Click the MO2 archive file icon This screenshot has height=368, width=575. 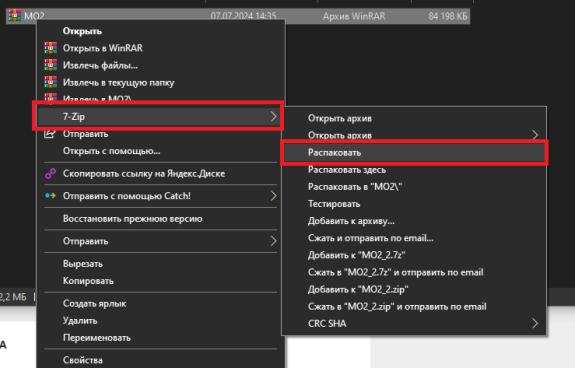tap(15, 15)
